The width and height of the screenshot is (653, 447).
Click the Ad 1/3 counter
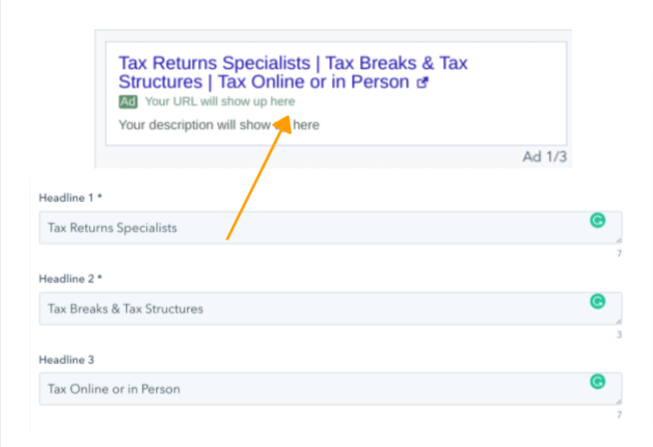click(545, 157)
